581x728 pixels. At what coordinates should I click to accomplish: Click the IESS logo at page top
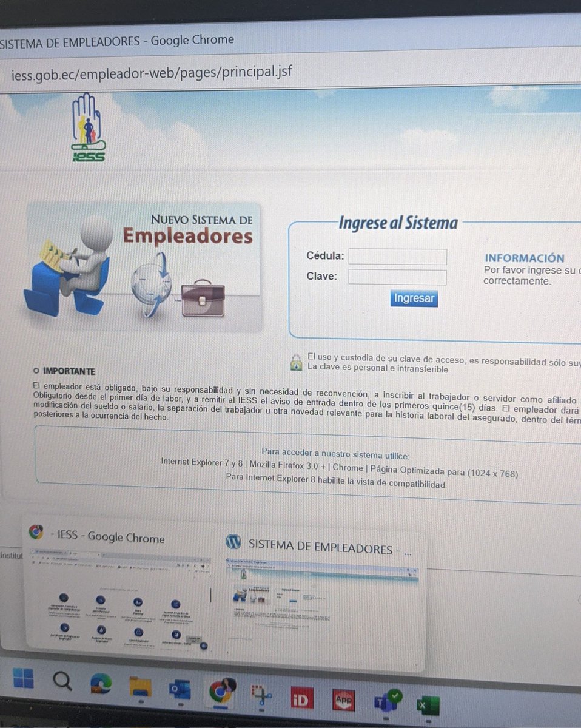tap(89, 128)
